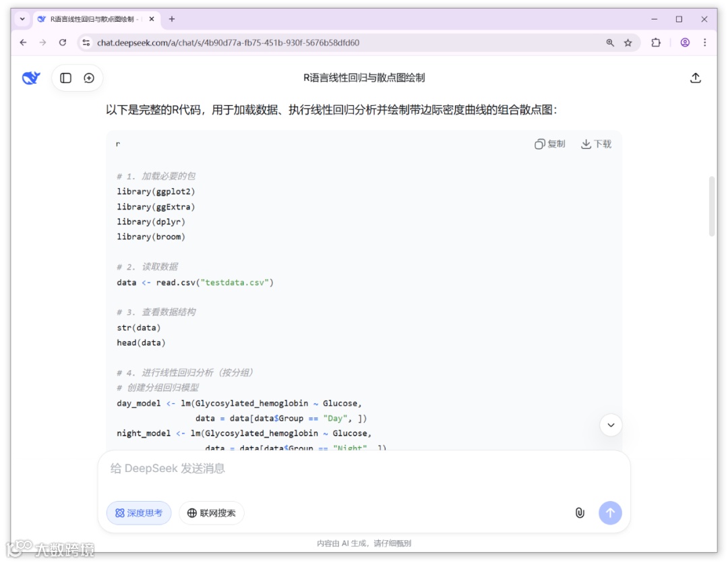Minimize the browser window
Image resolution: width=728 pixels, height=563 pixels.
pos(654,19)
